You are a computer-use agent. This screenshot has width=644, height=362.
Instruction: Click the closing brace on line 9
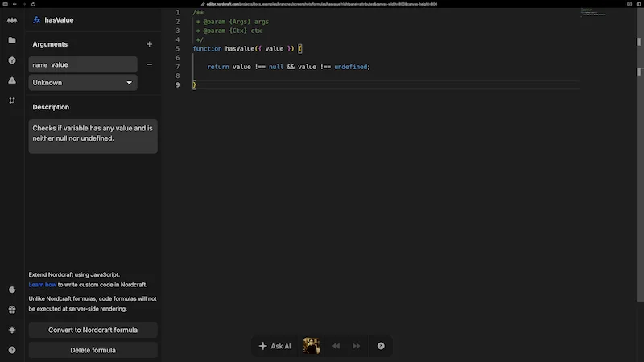point(195,85)
